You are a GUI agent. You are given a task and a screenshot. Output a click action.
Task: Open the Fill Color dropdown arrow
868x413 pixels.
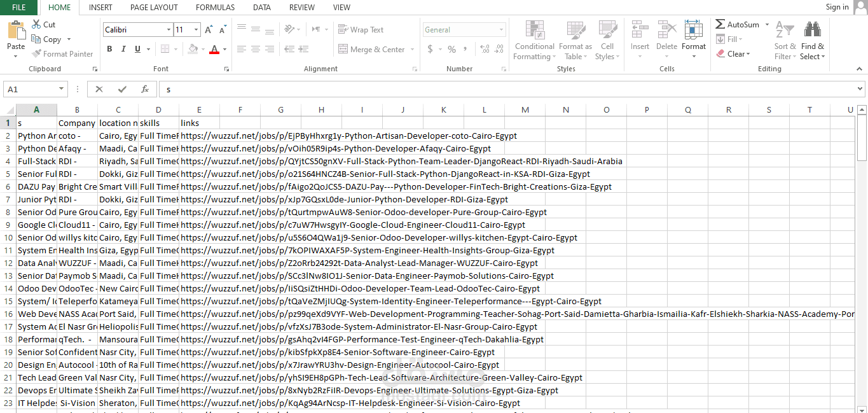click(203, 49)
